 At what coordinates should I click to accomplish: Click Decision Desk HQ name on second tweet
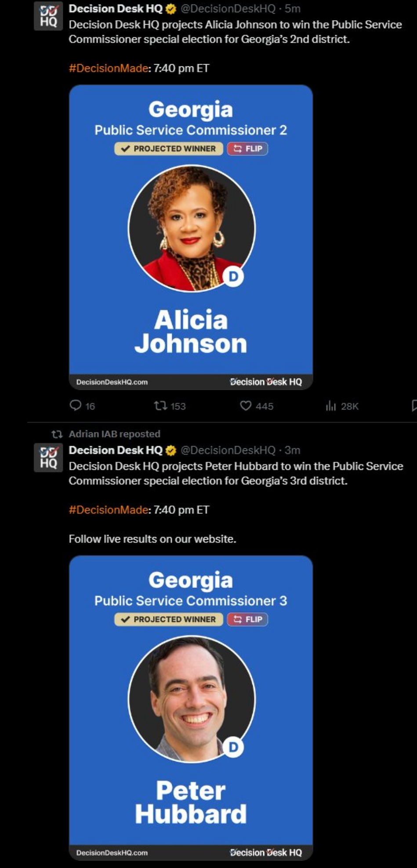116,450
